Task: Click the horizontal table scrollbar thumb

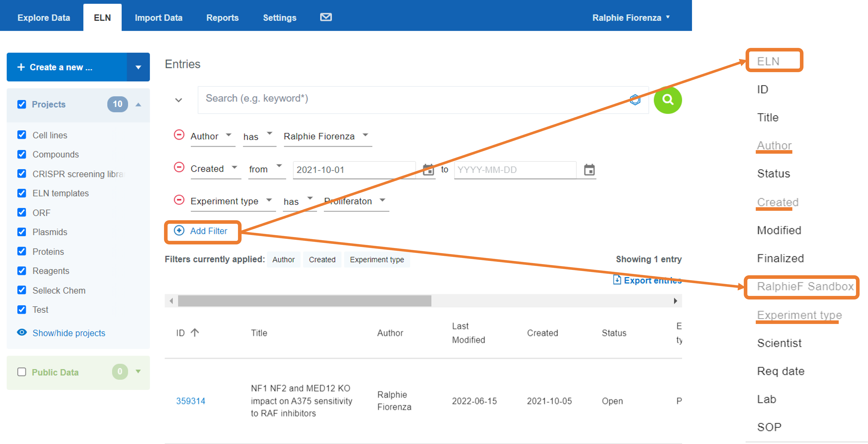Action: (x=305, y=301)
